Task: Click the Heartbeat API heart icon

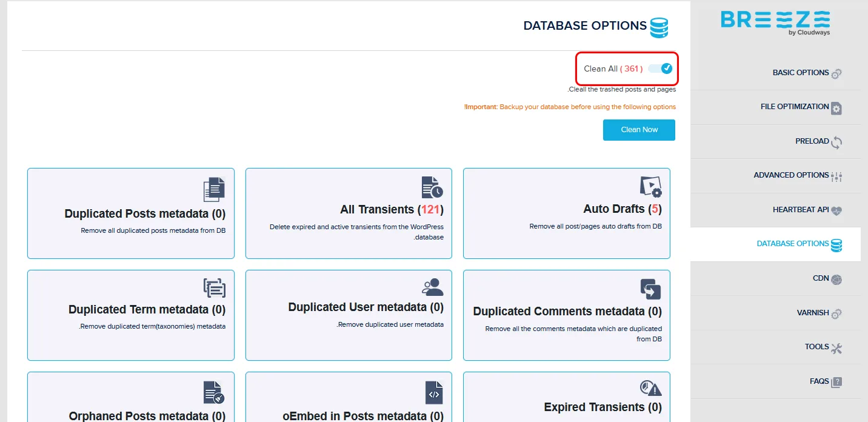Action: coord(836,211)
